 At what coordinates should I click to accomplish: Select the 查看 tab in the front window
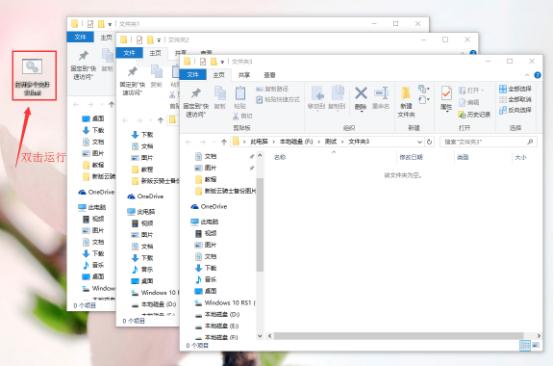pyautogui.click(x=270, y=75)
